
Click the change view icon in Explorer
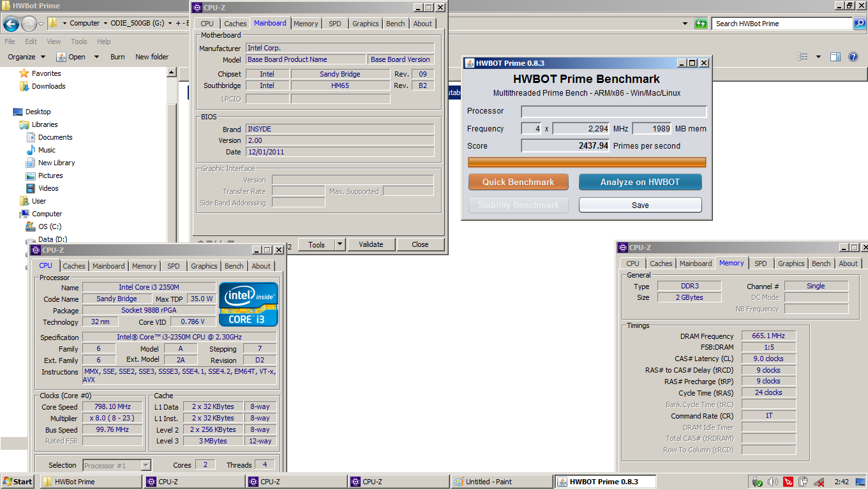(x=803, y=57)
